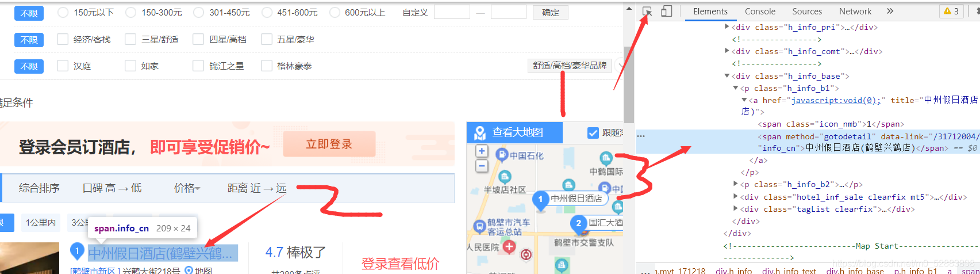Viewport: 980px width, 274px height.
Task: Click the 不限 button in the price row
Action: pyautogui.click(x=29, y=13)
